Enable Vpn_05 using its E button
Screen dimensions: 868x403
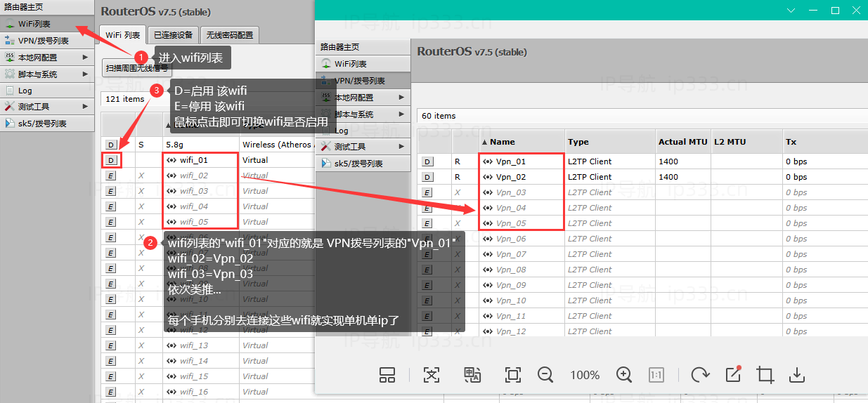click(428, 223)
